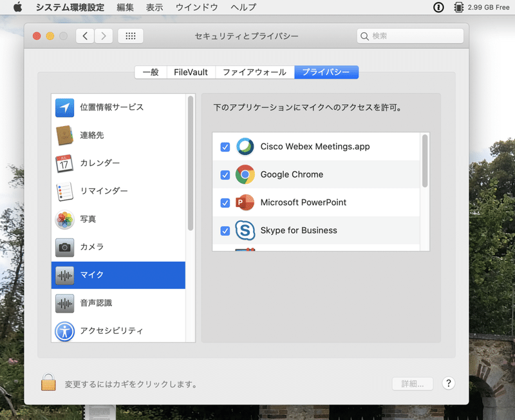The width and height of the screenshot is (515, 420).
Task: Select the カメラ camera icon
Action: click(x=65, y=247)
